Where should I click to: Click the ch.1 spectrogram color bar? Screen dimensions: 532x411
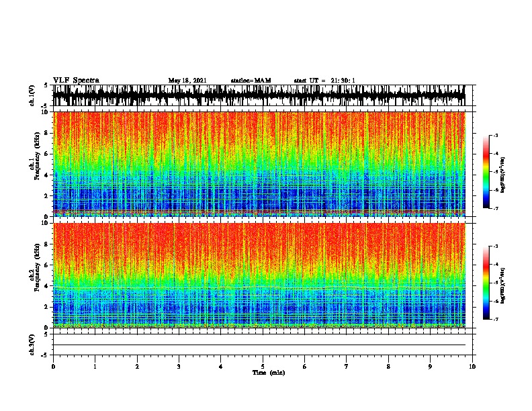pyautogui.click(x=486, y=172)
